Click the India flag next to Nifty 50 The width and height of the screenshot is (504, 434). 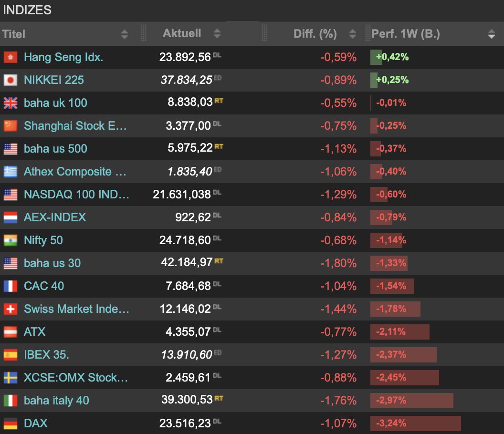point(10,241)
